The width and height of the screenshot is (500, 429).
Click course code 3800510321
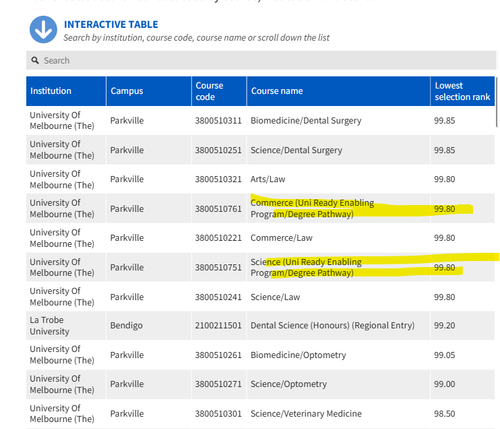218,179
